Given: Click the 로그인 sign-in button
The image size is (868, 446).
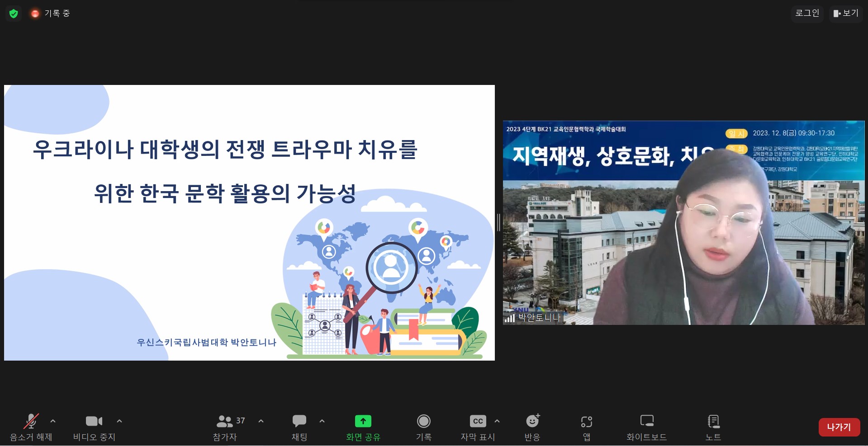Looking at the screenshot, I should pos(807,13).
